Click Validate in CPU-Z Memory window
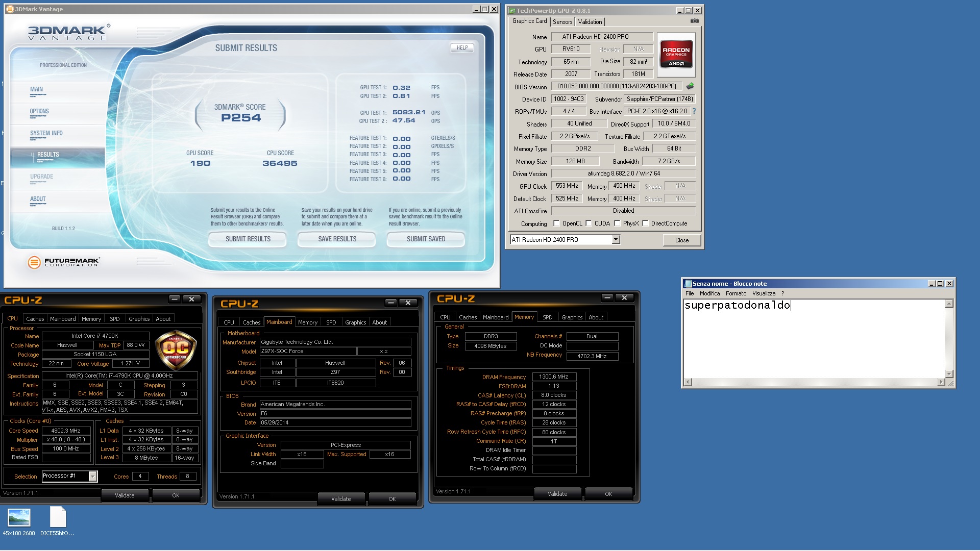Screen dimensions: 980x551 (557, 494)
